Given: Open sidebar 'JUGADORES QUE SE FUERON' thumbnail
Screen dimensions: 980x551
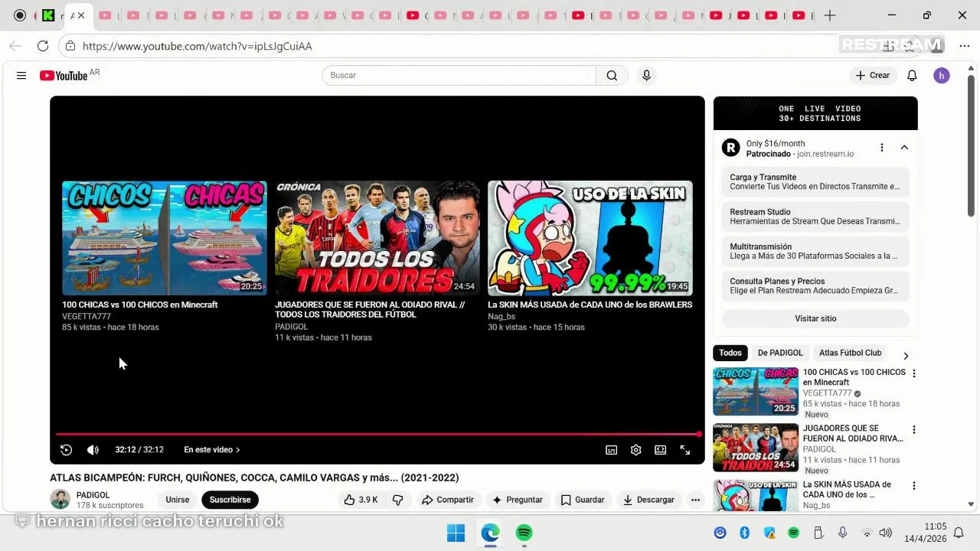Looking at the screenshot, I should tap(756, 447).
